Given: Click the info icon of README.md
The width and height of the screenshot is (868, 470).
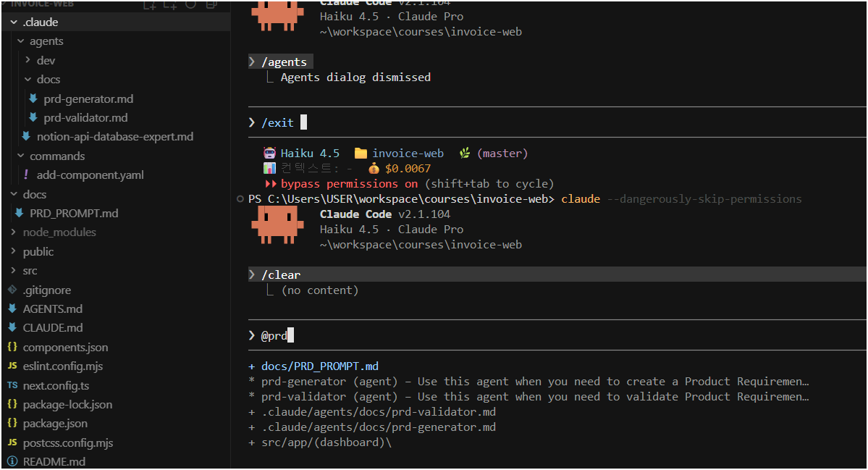Looking at the screenshot, I should tap(12, 461).
